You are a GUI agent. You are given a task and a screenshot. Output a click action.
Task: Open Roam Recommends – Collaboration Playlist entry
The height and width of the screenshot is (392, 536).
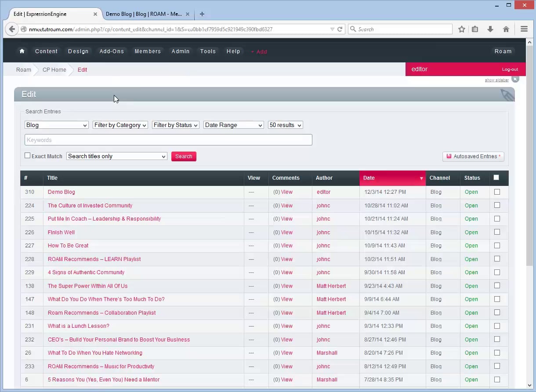coord(102,312)
